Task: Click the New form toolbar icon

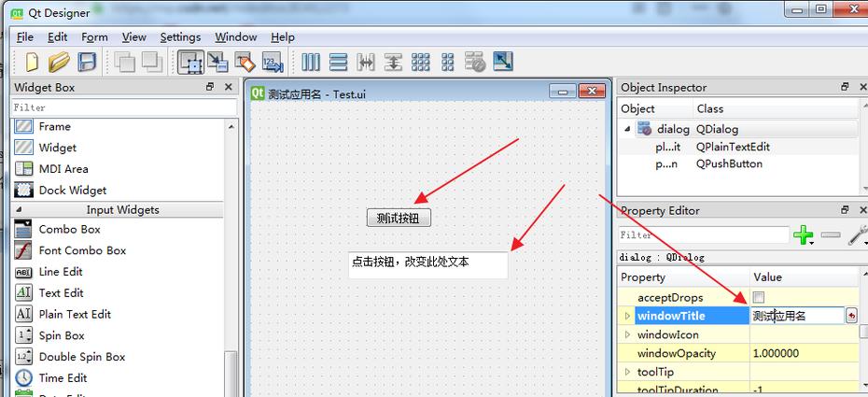Action: 32,62
